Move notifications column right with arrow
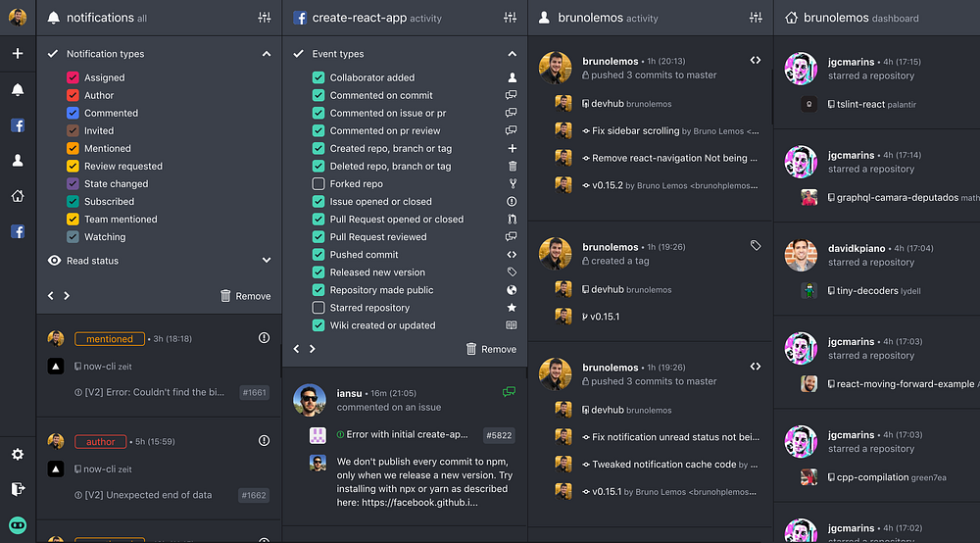The image size is (980, 543). (67, 296)
